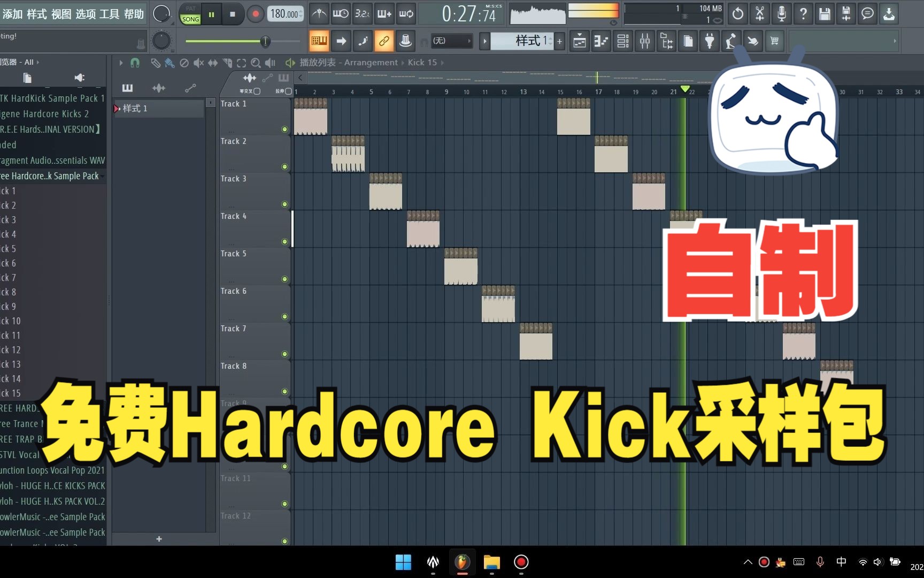
Task: Open the Piano roll view icon
Action: click(x=601, y=41)
